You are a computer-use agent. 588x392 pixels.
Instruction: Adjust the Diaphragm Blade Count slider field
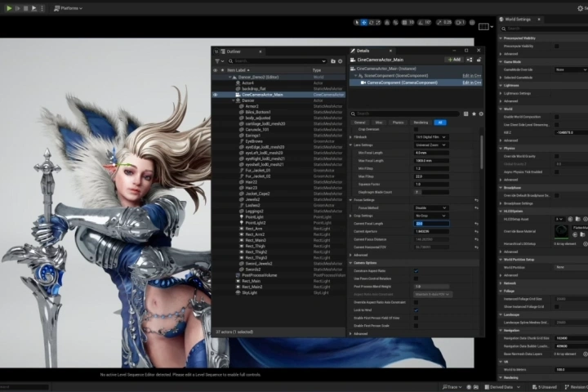pyautogui.click(x=431, y=193)
